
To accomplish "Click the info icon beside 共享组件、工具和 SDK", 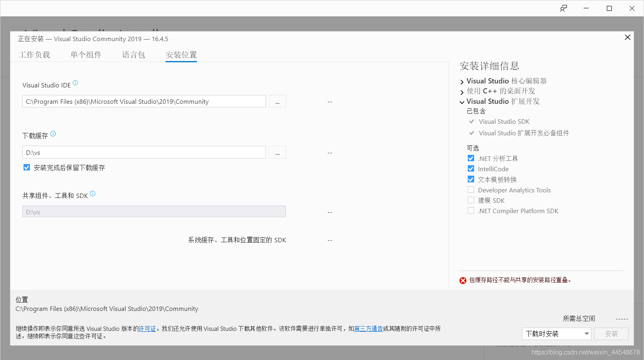I will click(x=93, y=194).
